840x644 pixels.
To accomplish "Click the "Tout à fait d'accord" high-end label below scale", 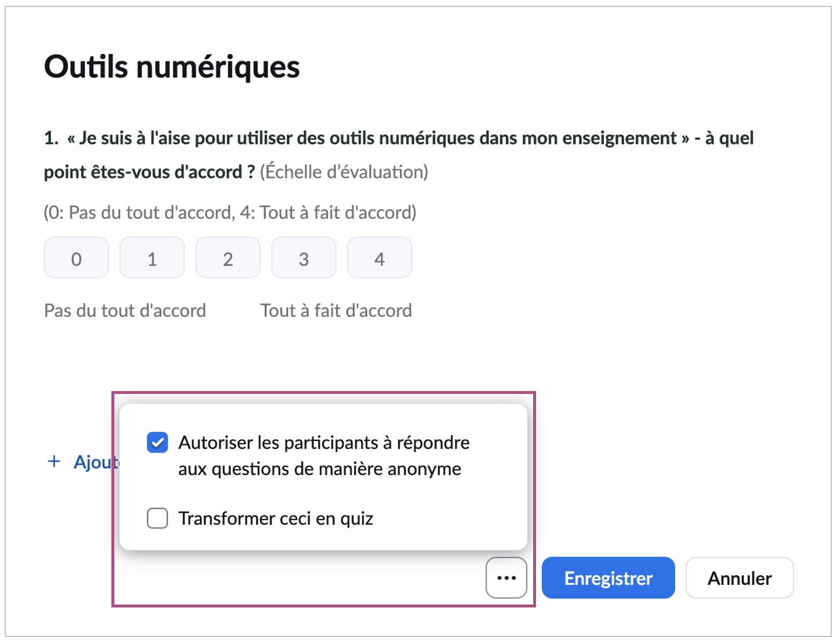I will click(336, 310).
